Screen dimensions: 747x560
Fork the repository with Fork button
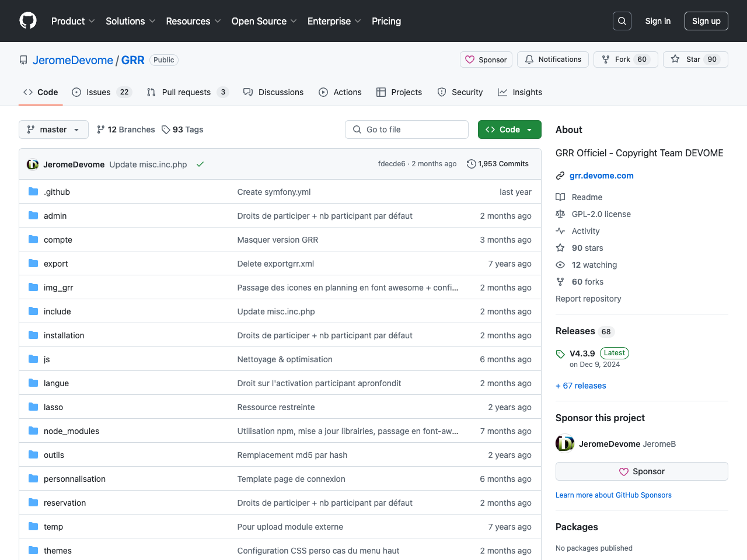(x=626, y=60)
